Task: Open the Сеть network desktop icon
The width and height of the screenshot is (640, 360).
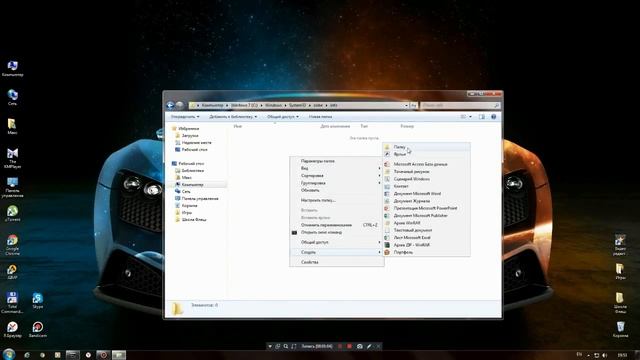Action: tap(12, 97)
